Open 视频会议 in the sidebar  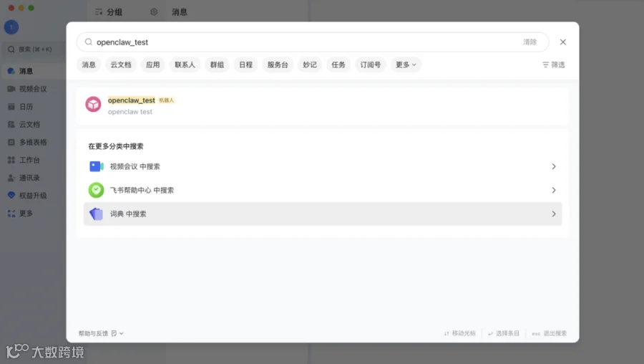[x=33, y=89]
